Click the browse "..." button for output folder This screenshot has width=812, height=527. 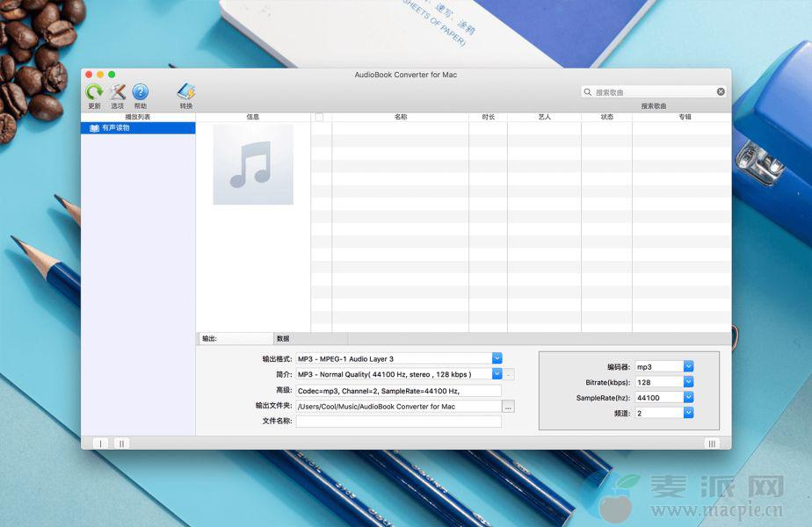pyautogui.click(x=508, y=406)
